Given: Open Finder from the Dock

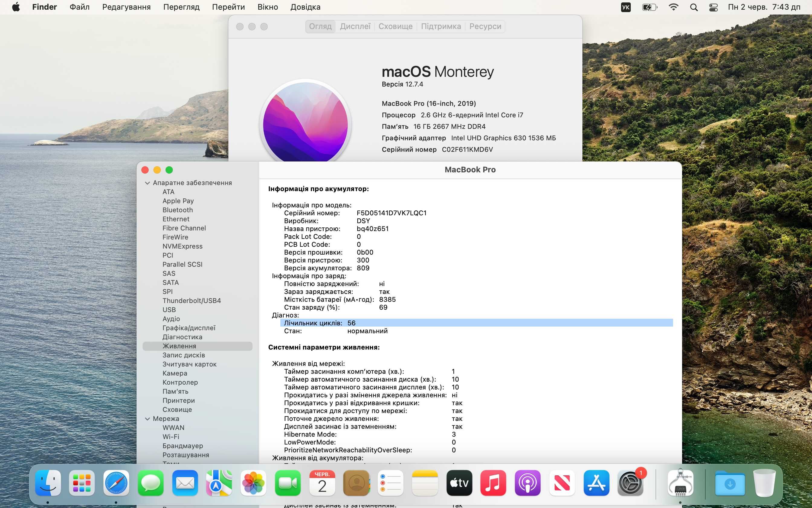Looking at the screenshot, I should (48, 483).
